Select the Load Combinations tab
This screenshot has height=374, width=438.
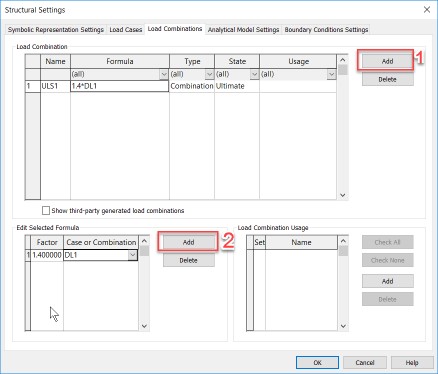tap(175, 29)
